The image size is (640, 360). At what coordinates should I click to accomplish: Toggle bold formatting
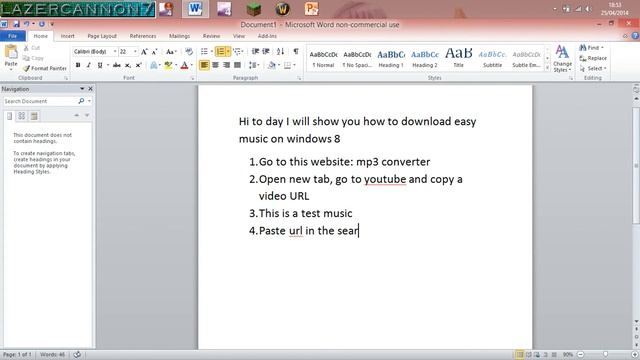click(78, 65)
